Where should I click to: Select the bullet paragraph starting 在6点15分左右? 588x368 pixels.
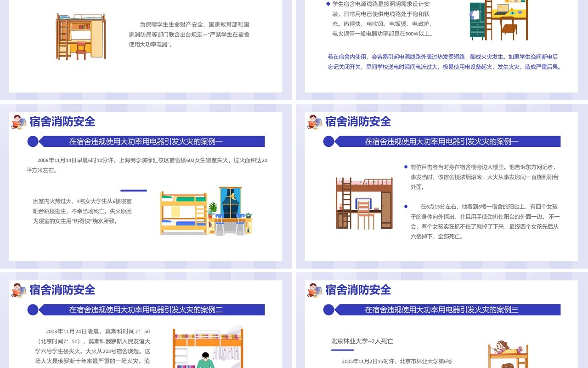point(485,221)
